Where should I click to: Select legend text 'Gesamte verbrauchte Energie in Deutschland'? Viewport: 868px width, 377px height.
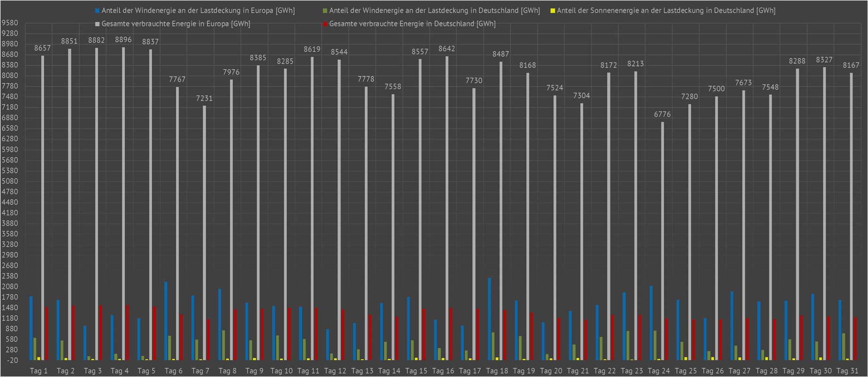[x=412, y=24]
